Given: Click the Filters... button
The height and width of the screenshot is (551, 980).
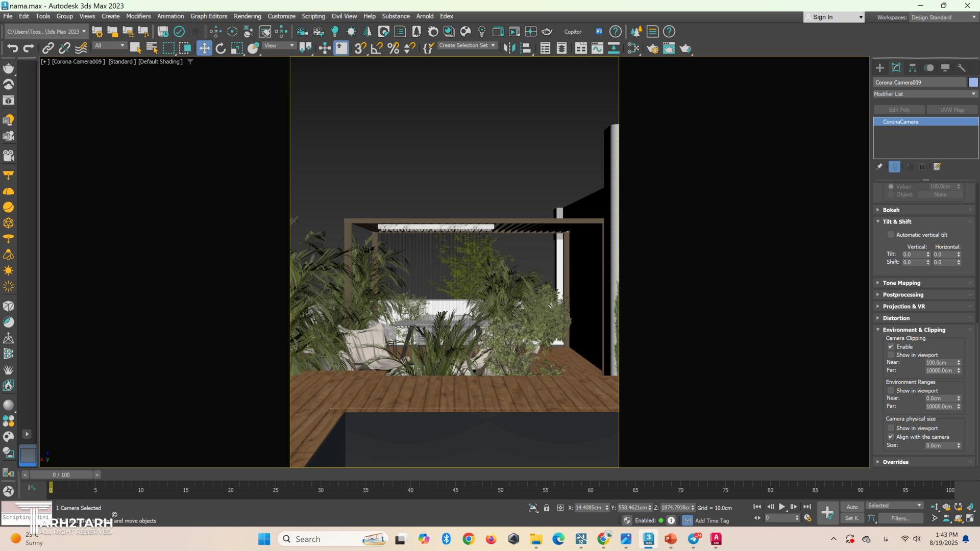Looking at the screenshot, I should pyautogui.click(x=900, y=518).
